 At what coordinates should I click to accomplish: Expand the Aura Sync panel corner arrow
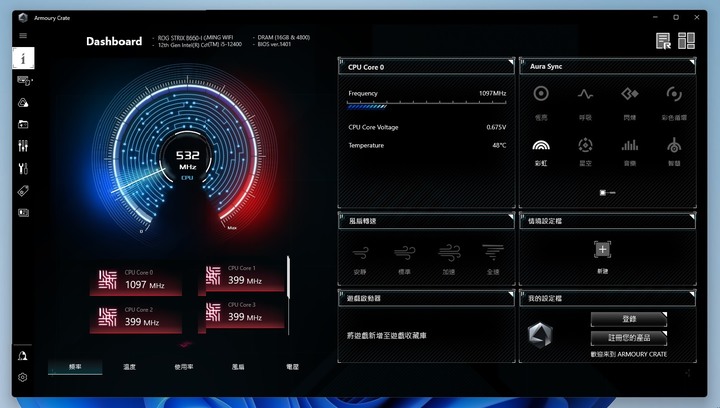[692, 61]
